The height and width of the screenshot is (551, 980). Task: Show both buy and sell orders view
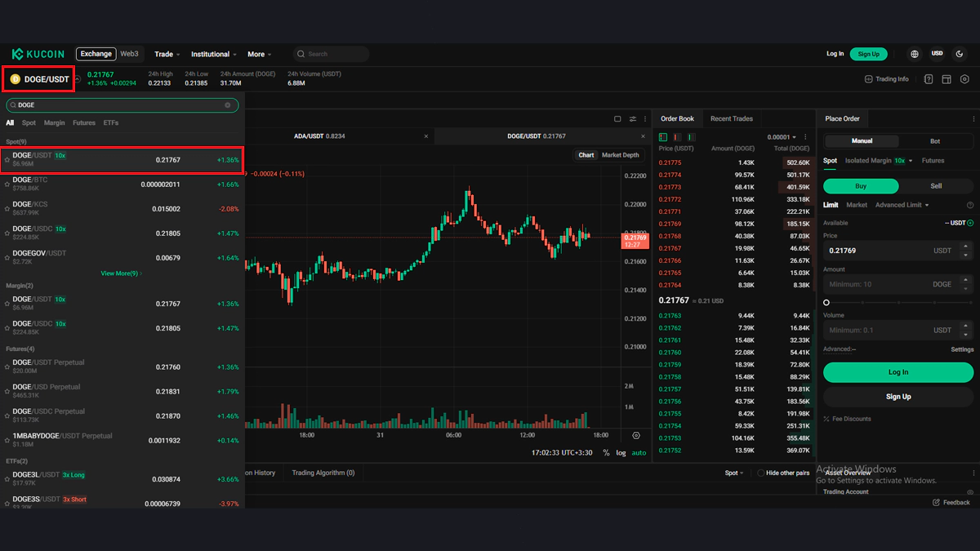(663, 137)
